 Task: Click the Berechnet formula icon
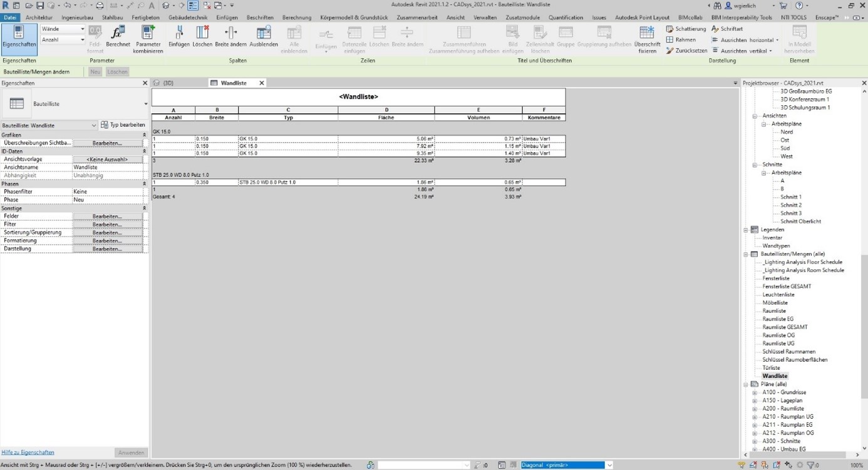click(118, 34)
